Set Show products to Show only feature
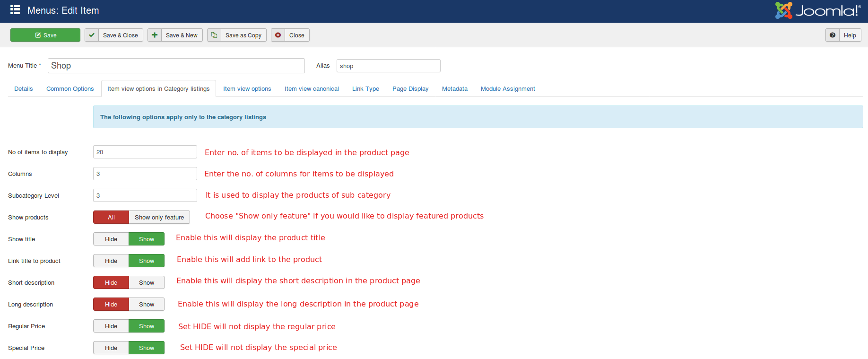 point(159,217)
